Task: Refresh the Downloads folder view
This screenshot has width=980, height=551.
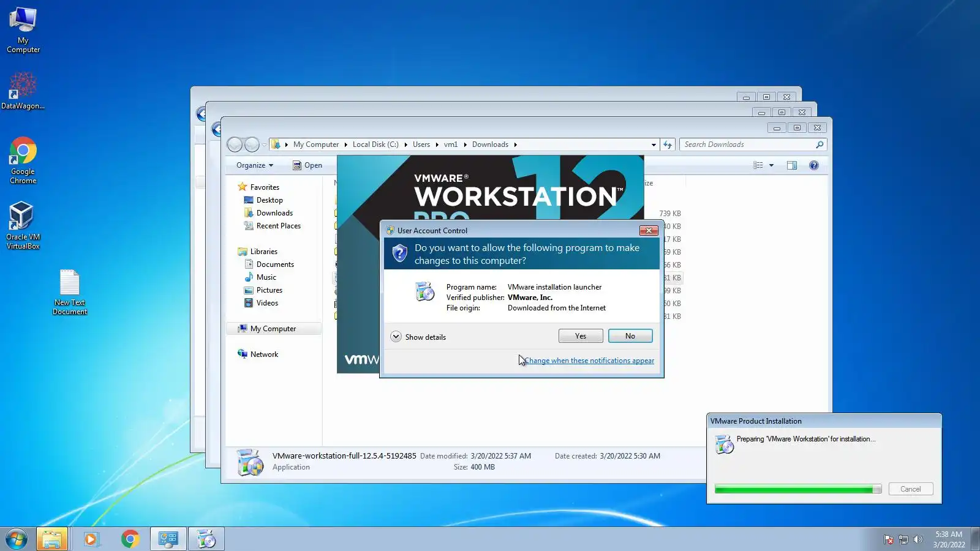Action: point(668,144)
